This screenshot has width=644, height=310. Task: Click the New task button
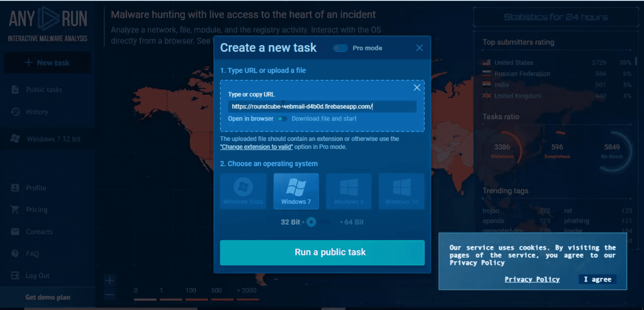pyautogui.click(x=47, y=62)
